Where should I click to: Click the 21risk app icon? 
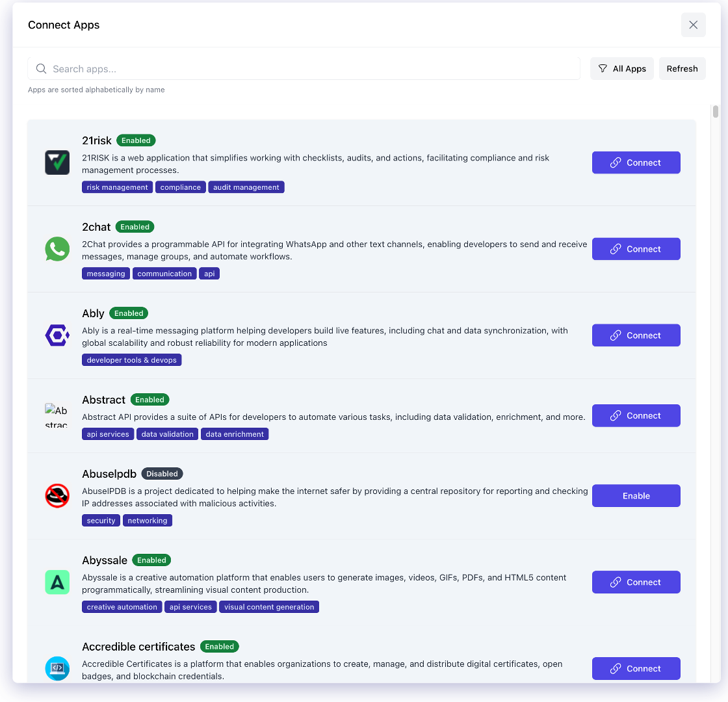point(57,162)
